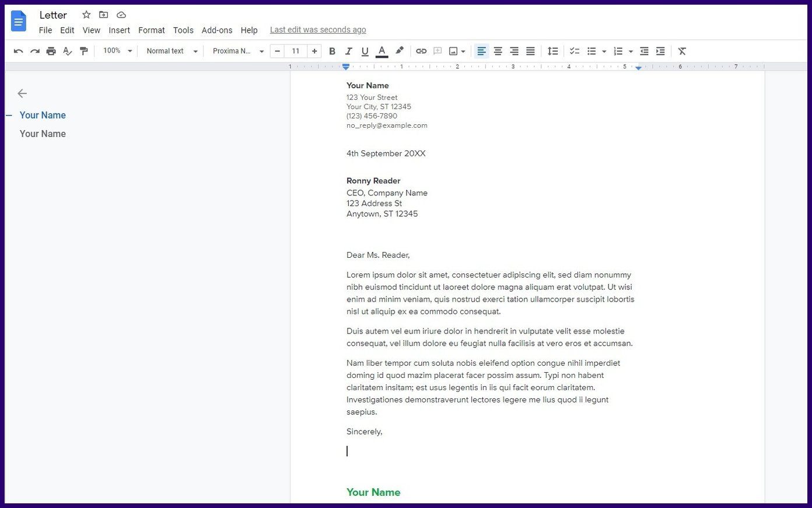The image size is (812, 508).
Task: Set right text alignment
Action: (514, 51)
